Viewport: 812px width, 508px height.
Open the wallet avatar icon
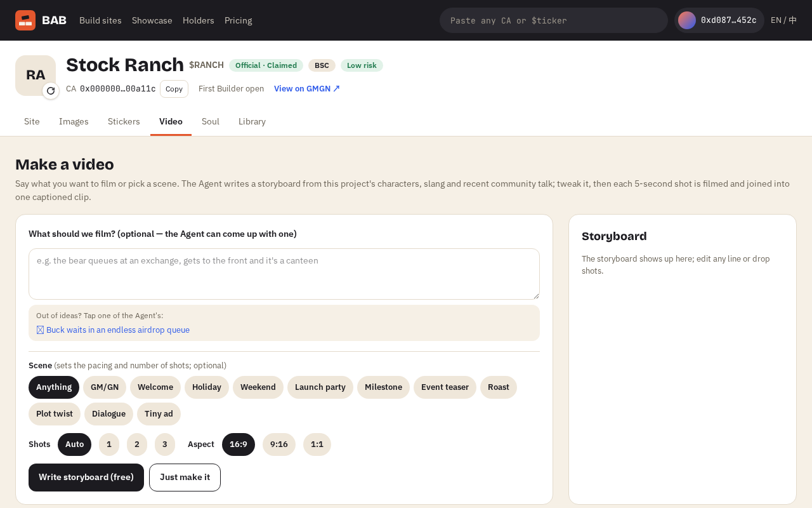coord(687,20)
